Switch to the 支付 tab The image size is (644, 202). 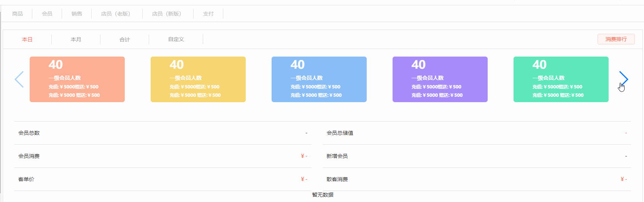pos(208,14)
